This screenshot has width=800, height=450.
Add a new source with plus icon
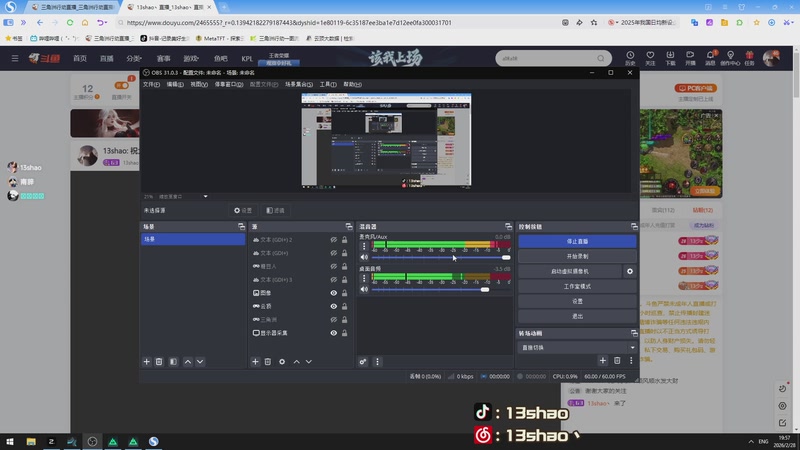[x=255, y=362]
